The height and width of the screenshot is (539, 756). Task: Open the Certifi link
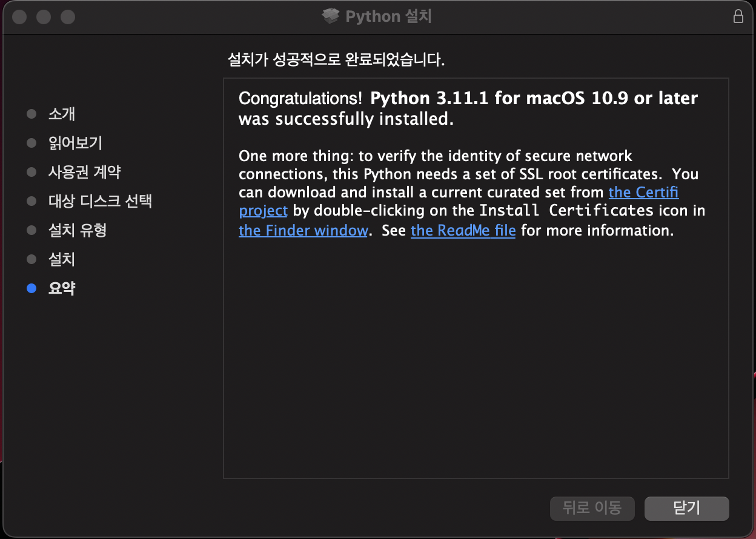point(643,193)
